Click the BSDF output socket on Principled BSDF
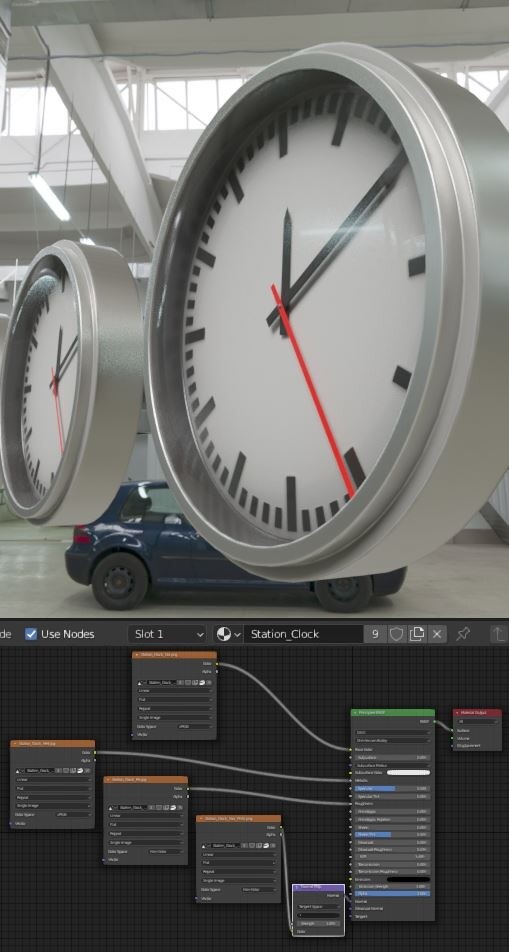509x952 pixels. coord(434,722)
